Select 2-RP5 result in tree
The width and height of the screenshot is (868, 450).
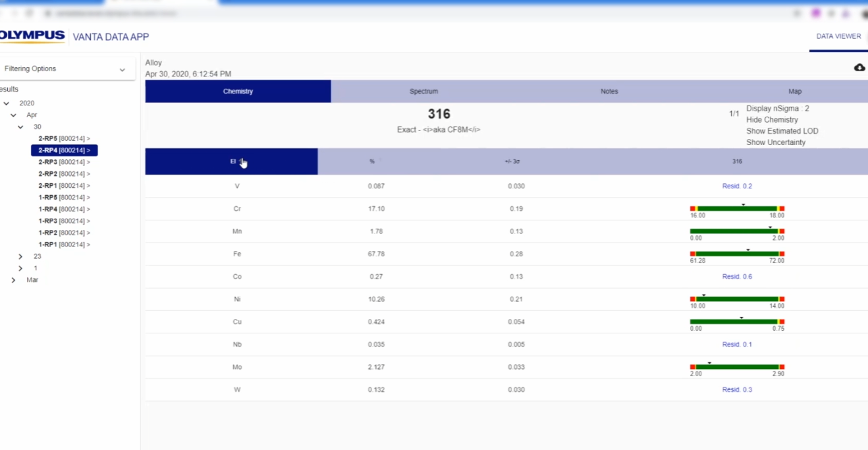coord(64,139)
